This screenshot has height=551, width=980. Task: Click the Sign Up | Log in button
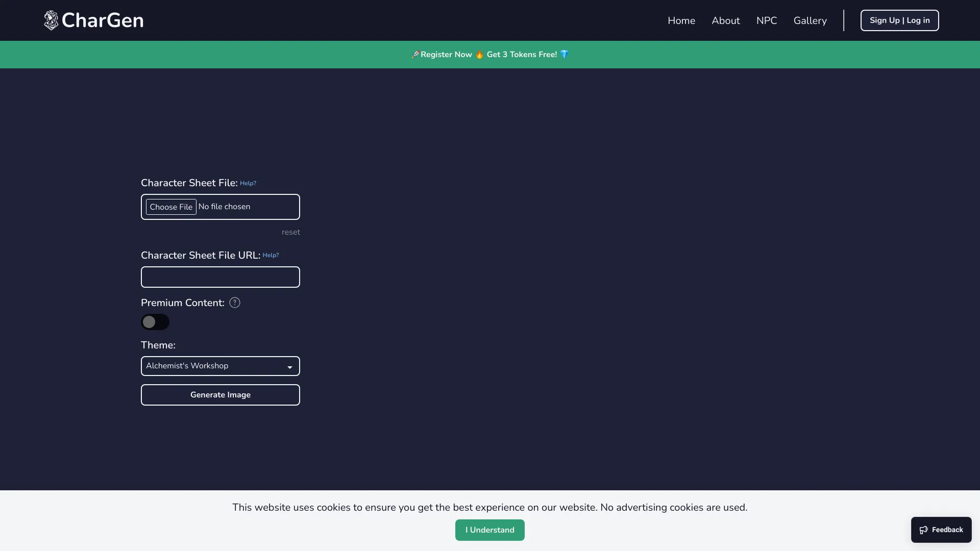click(899, 20)
